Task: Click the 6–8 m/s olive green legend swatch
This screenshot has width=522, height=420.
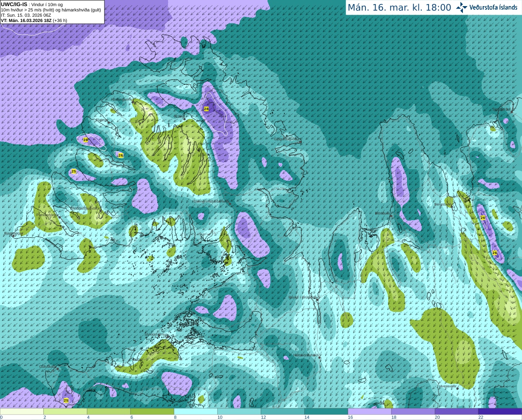Action: point(152,411)
